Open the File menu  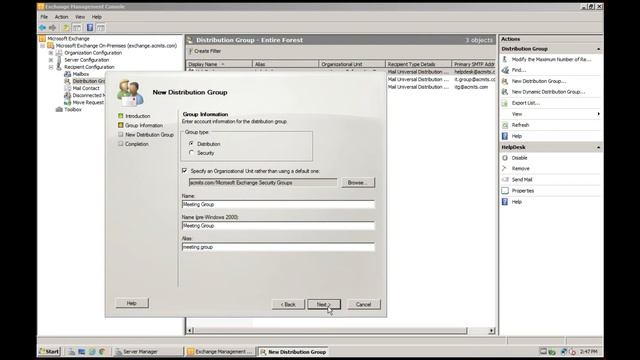(44, 17)
